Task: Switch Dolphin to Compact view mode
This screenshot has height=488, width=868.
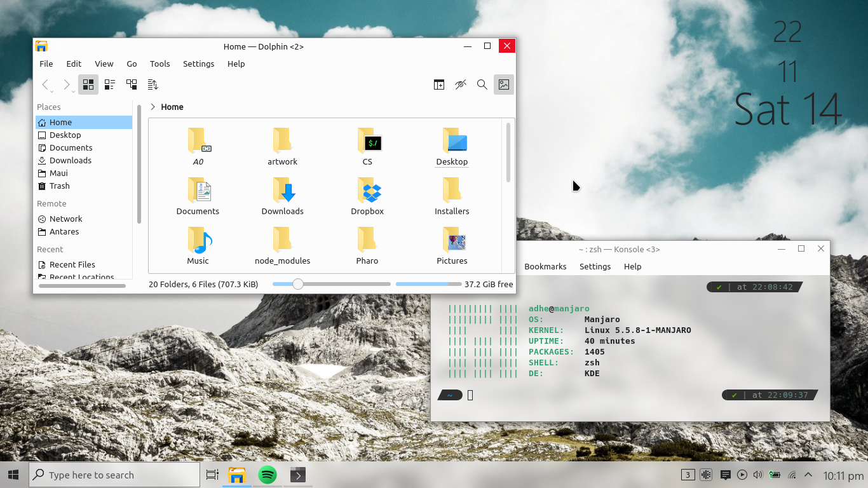Action: coord(110,85)
